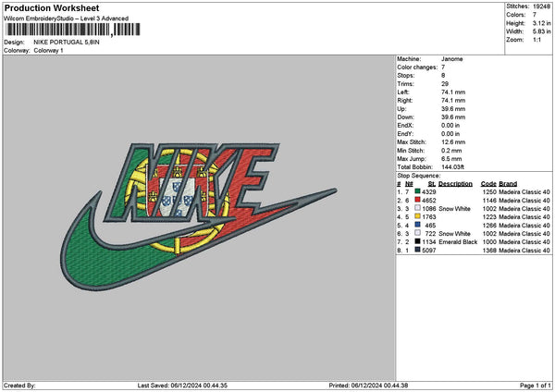Viewport: 555px width, 392px height.
Task: Select the Max Jump value 6.5 mm
Action: (x=451, y=159)
